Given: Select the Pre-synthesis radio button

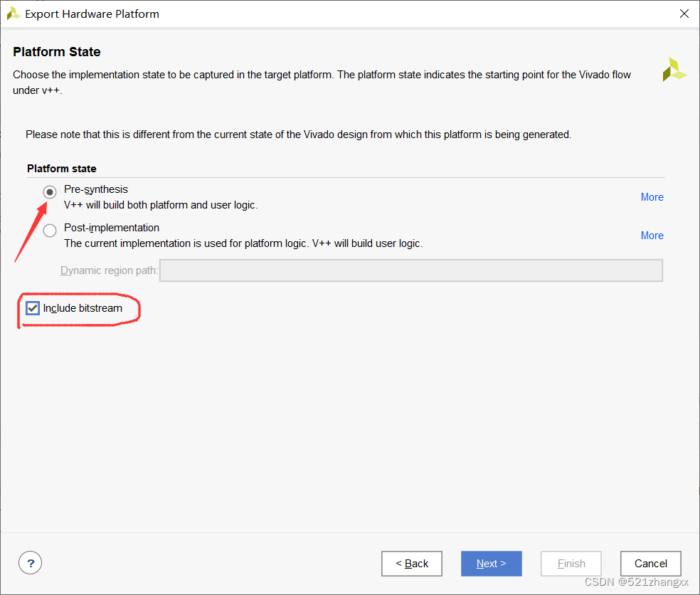Looking at the screenshot, I should [50, 192].
